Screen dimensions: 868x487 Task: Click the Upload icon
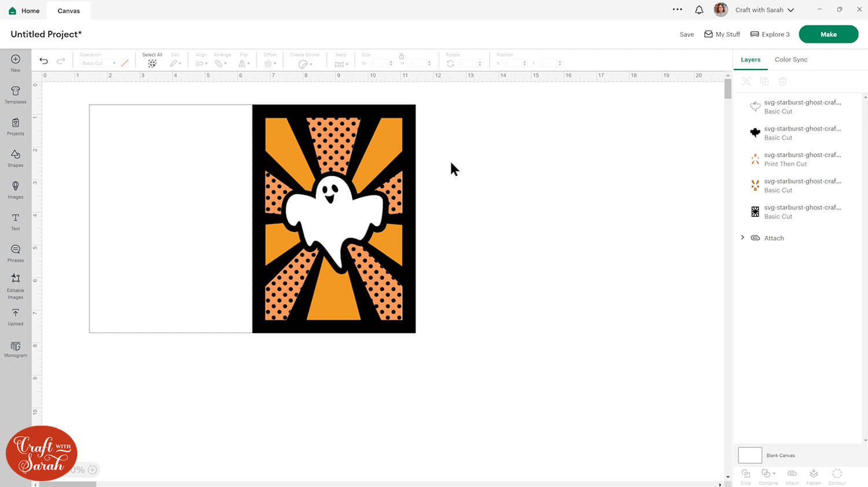click(16, 316)
